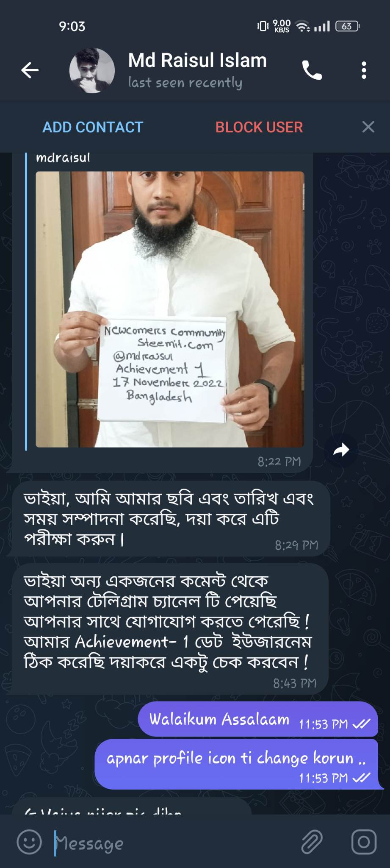The image size is (390, 868).
Task: Select the 'apnar profile icon ti change korun' message
Action: click(x=236, y=764)
